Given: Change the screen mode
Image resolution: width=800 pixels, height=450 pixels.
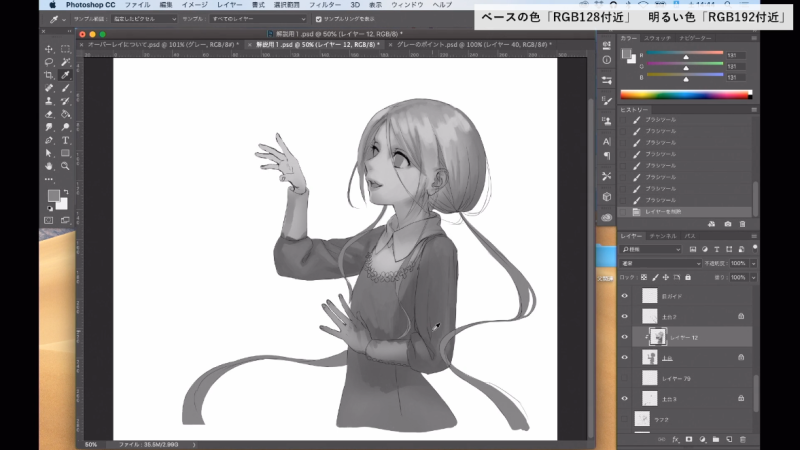Looking at the screenshot, I should [65, 220].
